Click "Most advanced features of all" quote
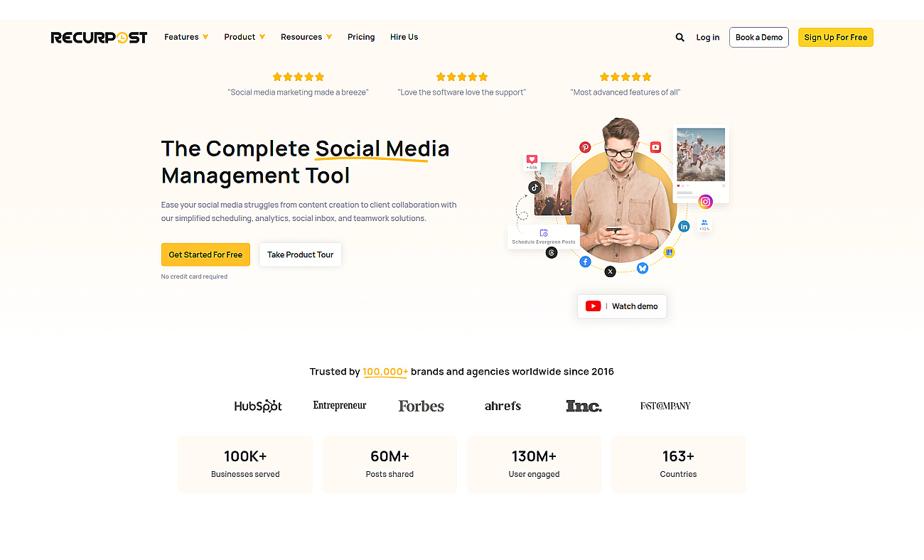 (x=625, y=92)
